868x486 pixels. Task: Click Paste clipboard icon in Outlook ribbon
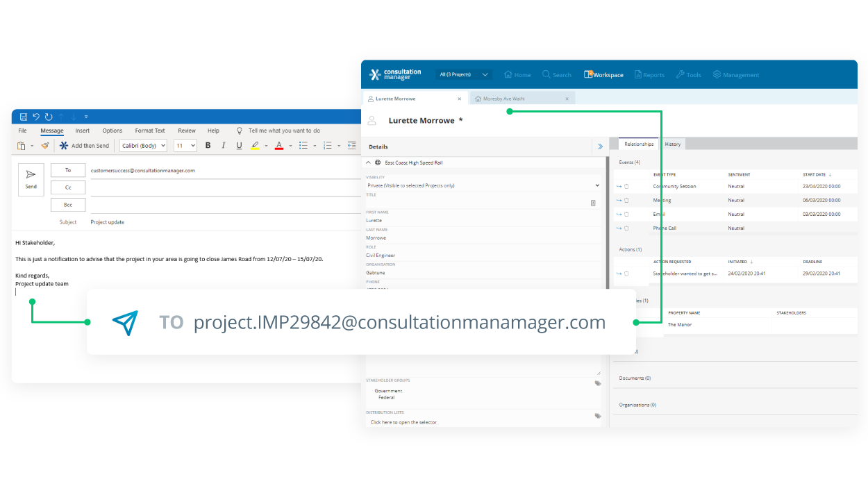click(x=22, y=146)
